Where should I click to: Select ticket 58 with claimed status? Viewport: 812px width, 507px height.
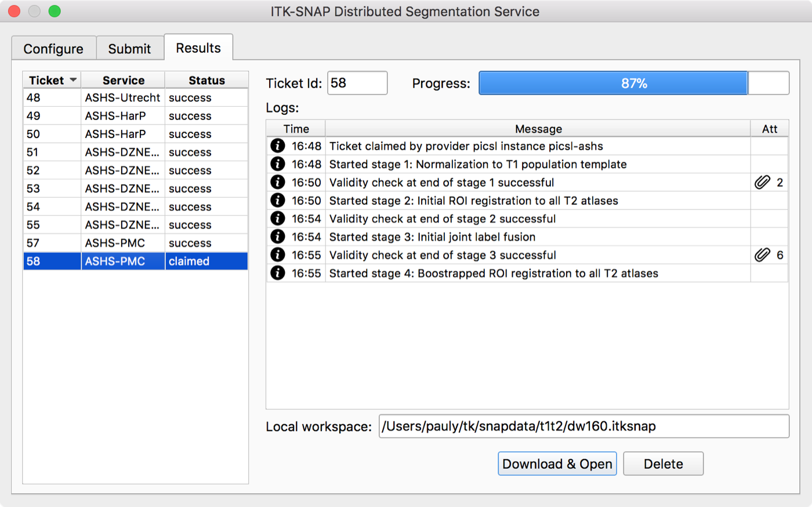click(136, 261)
